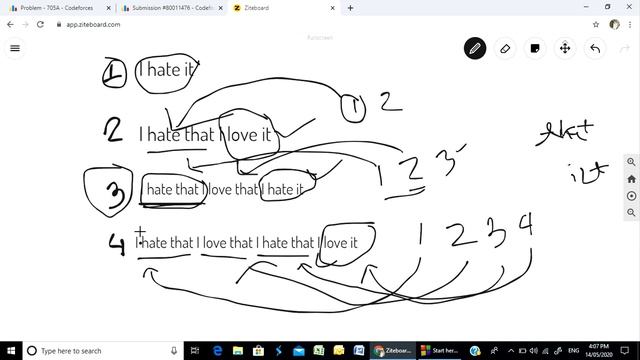Open Microsoft Store from the taskbar

(258, 351)
